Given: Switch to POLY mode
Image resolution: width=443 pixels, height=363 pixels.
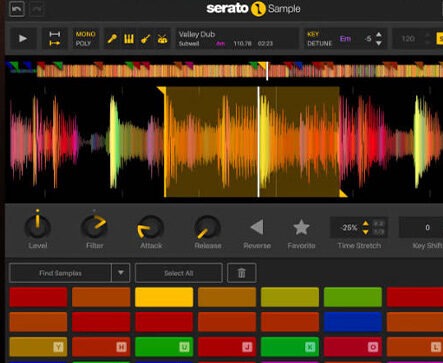Looking at the screenshot, I should tap(83, 43).
